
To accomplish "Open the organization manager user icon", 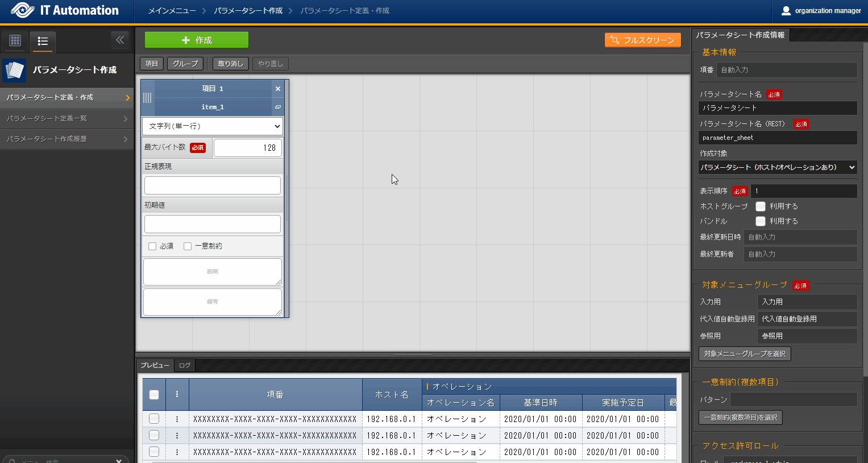I will click(x=786, y=11).
